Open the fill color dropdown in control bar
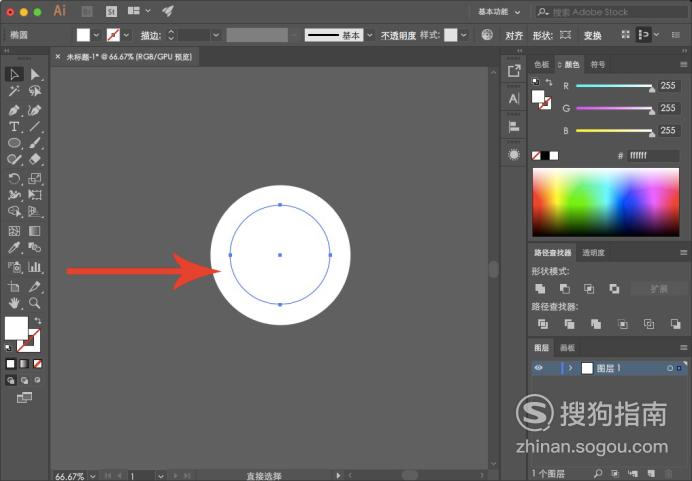Viewport: 692px width, 481px height. pyautogui.click(x=96, y=35)
